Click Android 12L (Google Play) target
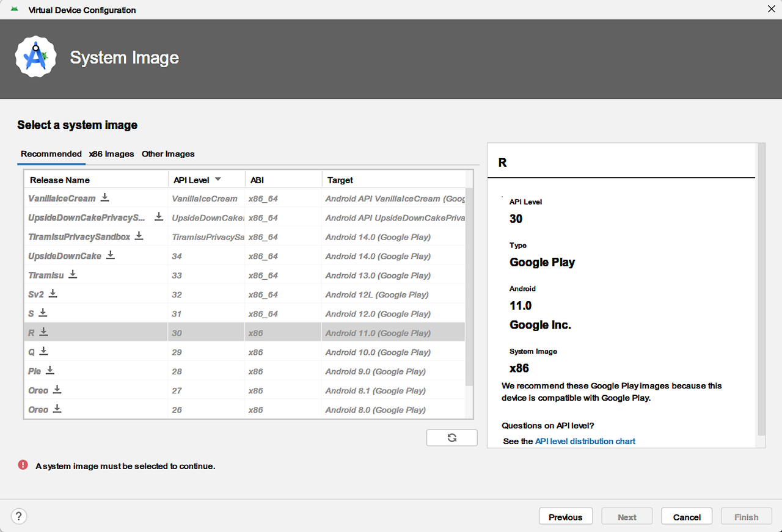This screenshot has width=782, height=532. [377, 294]
